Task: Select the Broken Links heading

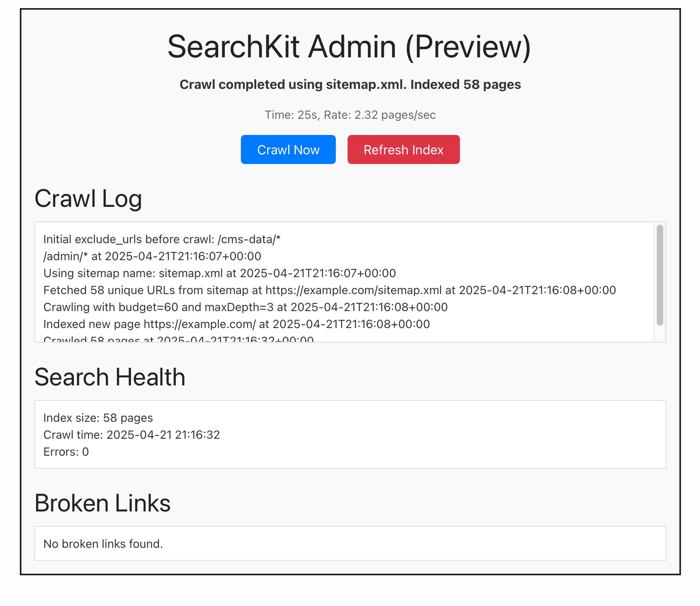Action: (103, 503)
